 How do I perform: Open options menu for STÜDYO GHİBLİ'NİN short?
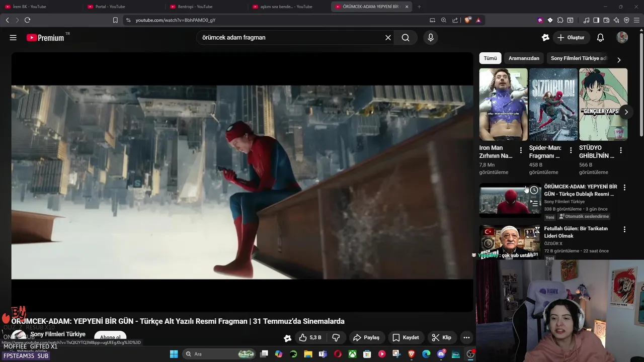click(x=621, y=150)
